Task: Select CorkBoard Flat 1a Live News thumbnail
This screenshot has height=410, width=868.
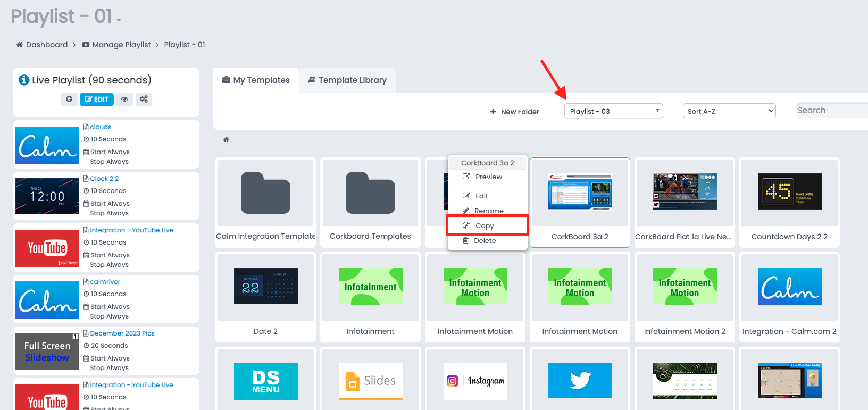Action: coord(685,191)
